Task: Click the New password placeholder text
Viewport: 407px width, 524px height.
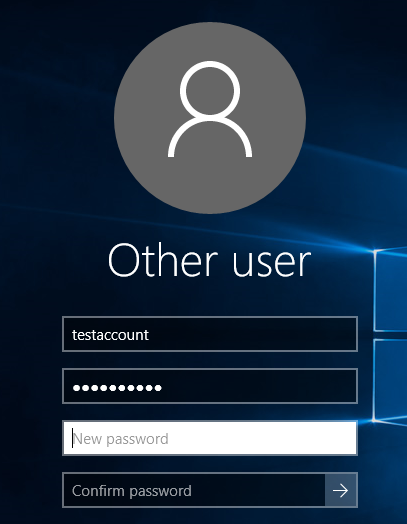Action: (121, 439)
